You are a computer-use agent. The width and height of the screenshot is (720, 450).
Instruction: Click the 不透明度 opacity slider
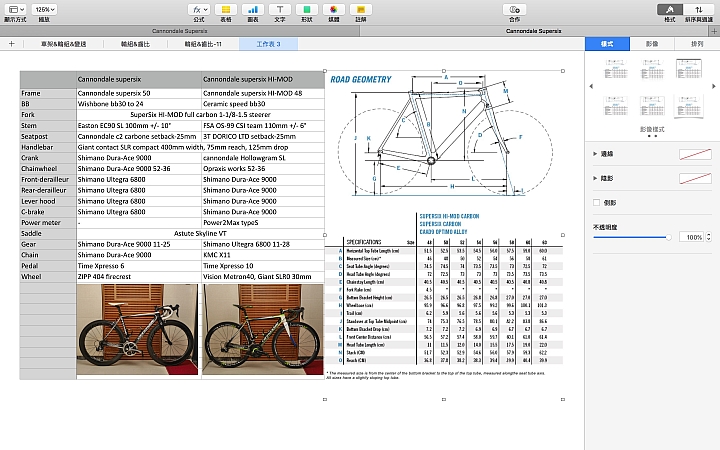[x=632, y=237]
